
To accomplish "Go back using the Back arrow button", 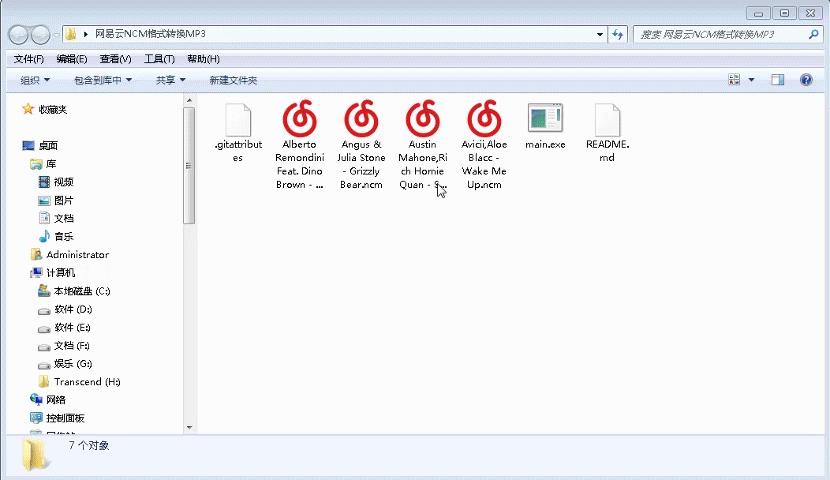I will coord(19,35).
